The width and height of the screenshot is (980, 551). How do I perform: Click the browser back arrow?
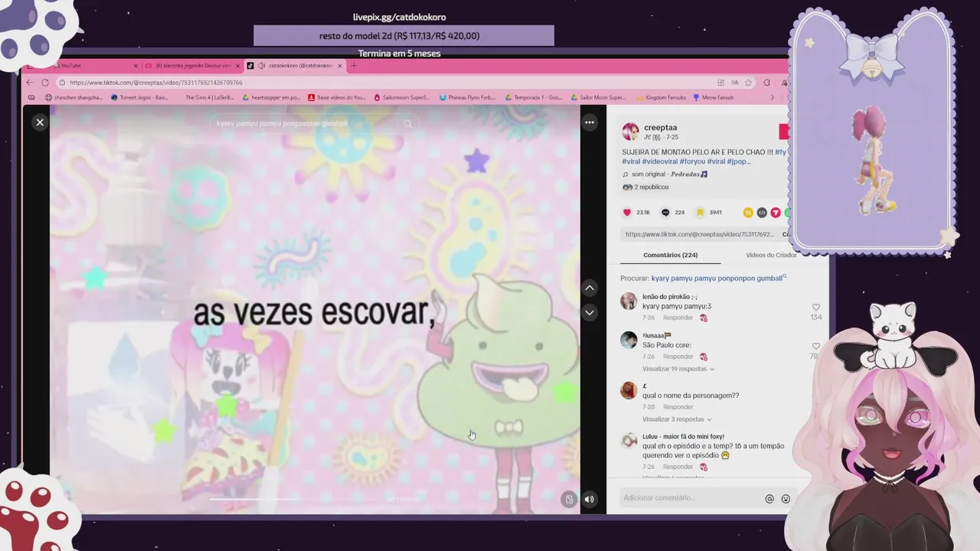click(30, 83)
